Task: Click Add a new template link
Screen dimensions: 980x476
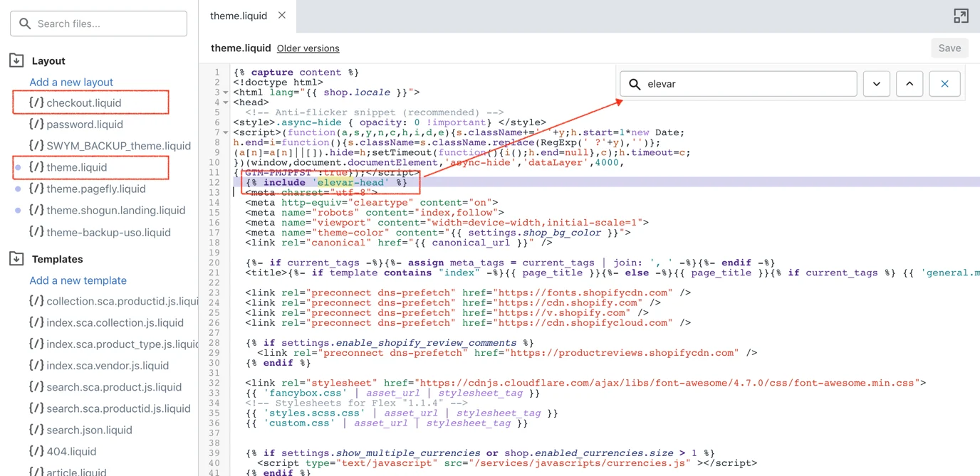Action: point(78,280)
